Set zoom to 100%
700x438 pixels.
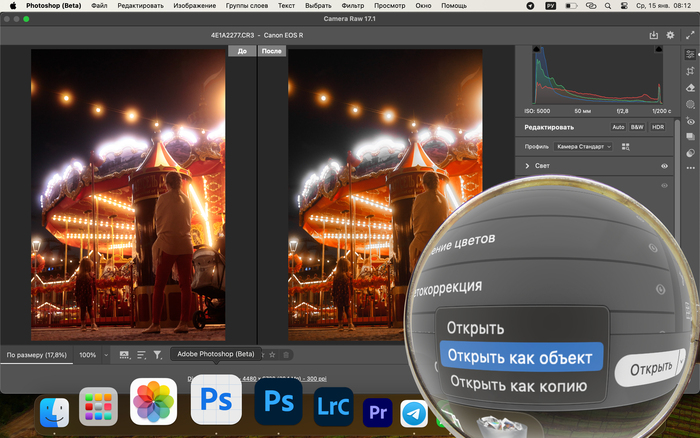tap(88, 355)
